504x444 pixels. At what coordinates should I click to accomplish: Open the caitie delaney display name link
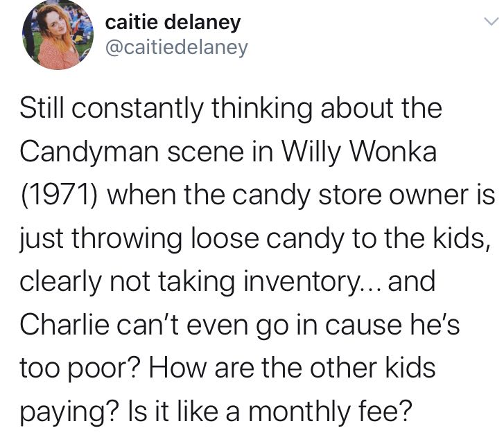173,22
